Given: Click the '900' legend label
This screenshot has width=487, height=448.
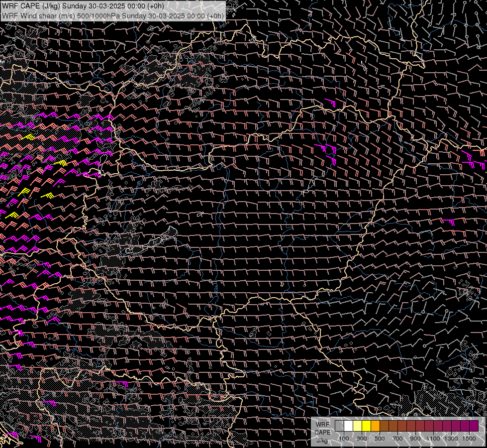Looking at the screenshot, I should [x=415, y=439].
